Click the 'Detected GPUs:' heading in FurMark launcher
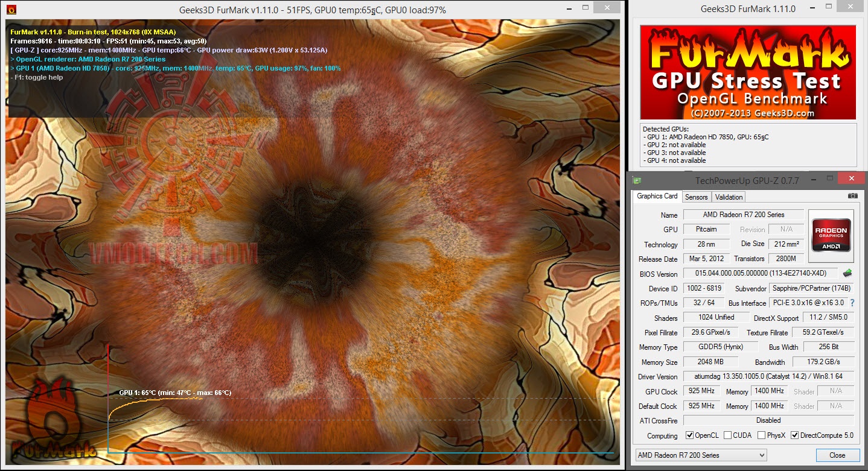868x471 pixels. tap(665, 129)
